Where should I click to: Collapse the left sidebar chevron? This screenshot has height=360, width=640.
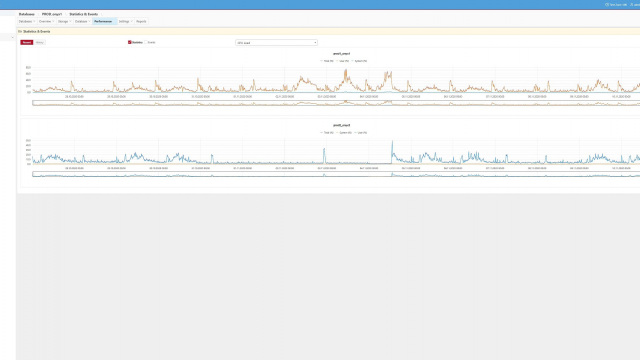click(12, 37)
